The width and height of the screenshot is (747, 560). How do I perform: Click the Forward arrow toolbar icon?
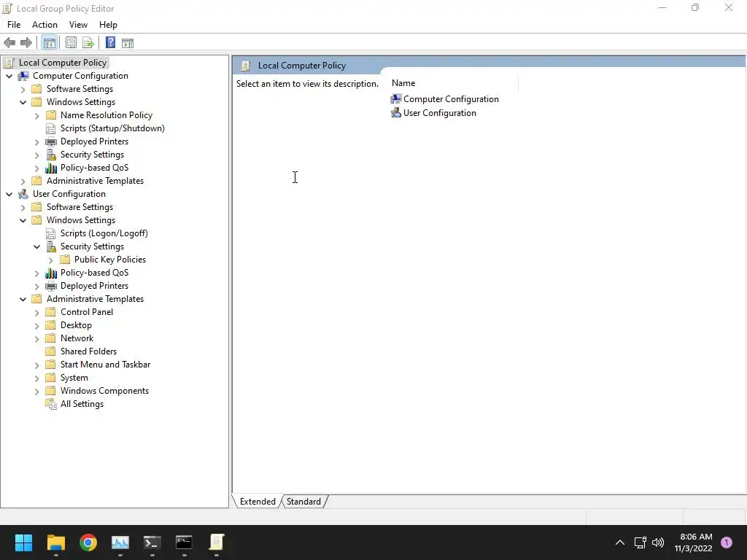[x=26, y=43]
